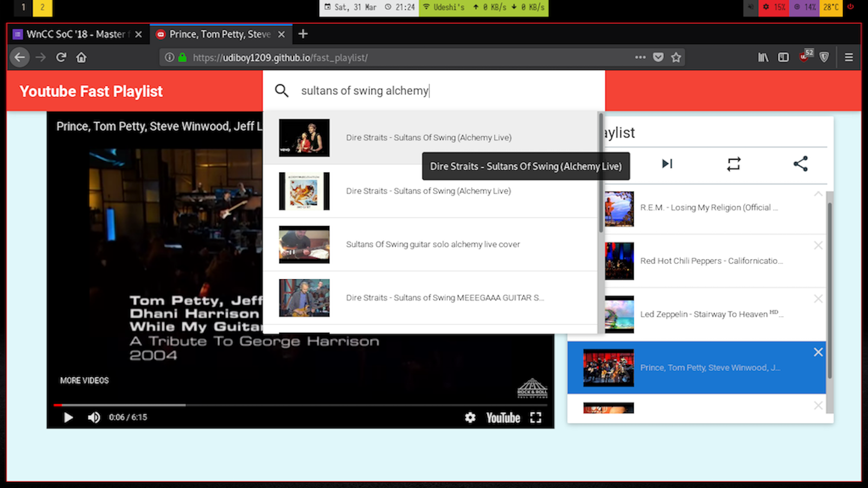This screenshot has height=488, width=868.
Task: Remove Led Zeppelin Stairway To Heaven from playlist
Action: click(x=818, y=299)
